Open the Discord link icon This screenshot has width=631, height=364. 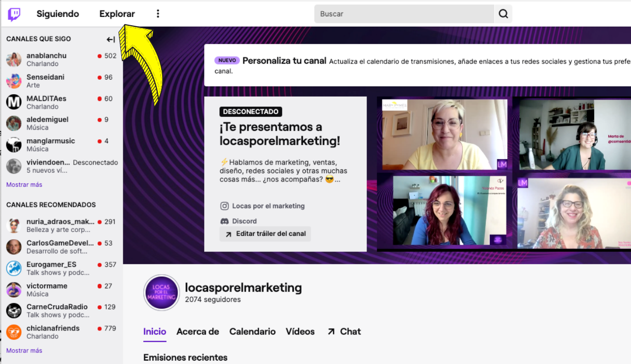click(225, 221)
